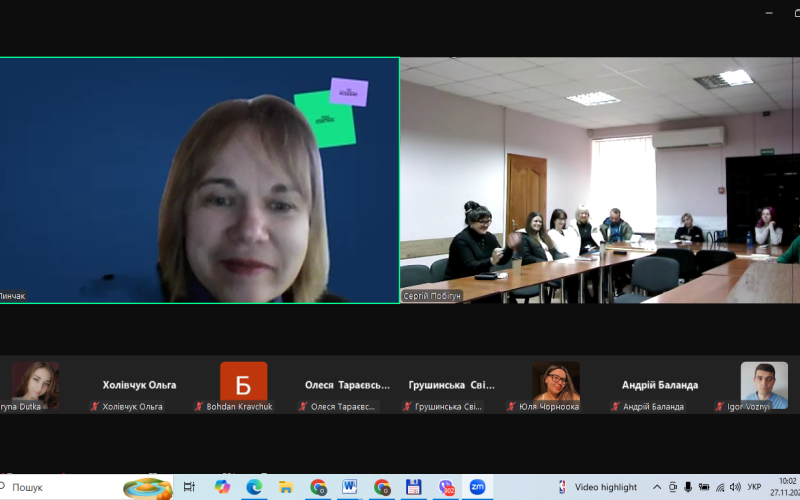Open Chrome icon between File Explorer and Word

tap(318, 487)
